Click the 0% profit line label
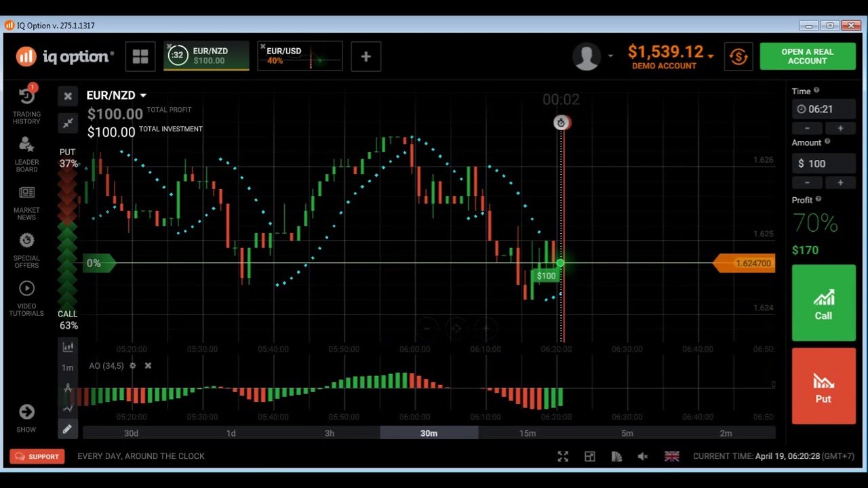Image resolution: width=868 pixels, height=488 pixels. click(x=99, y=263)
